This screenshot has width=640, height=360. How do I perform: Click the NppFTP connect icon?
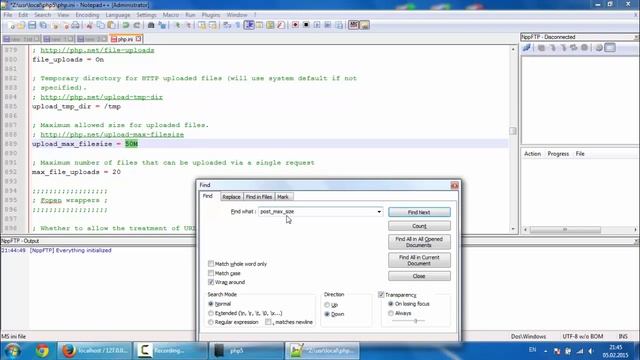(x=527, y=48)
